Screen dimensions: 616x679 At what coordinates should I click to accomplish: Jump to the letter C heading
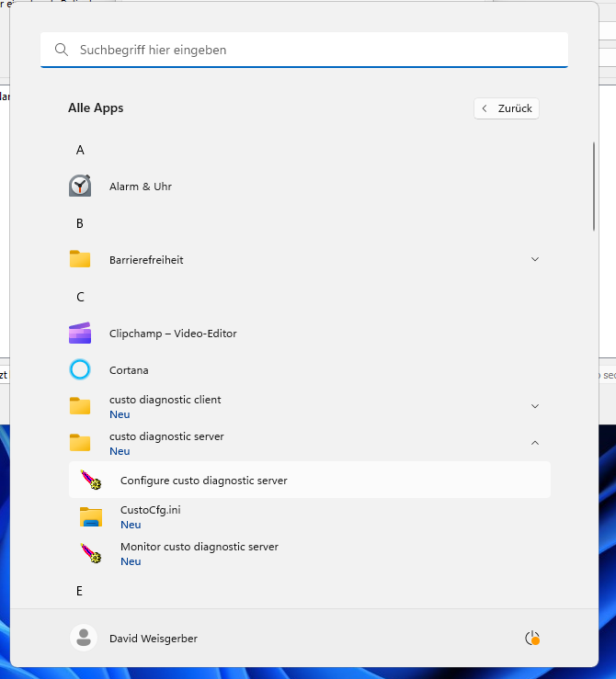80,297
